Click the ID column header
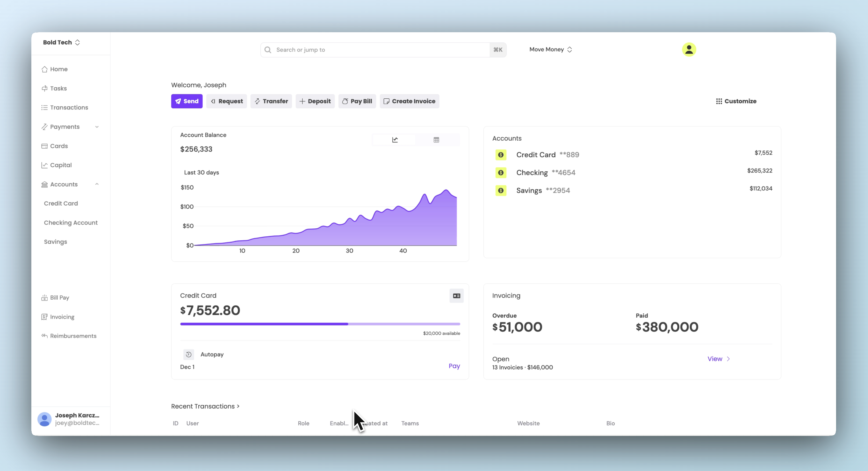This screenshot has height=471, width=868. pyautogui.click(x=176, y=423)
